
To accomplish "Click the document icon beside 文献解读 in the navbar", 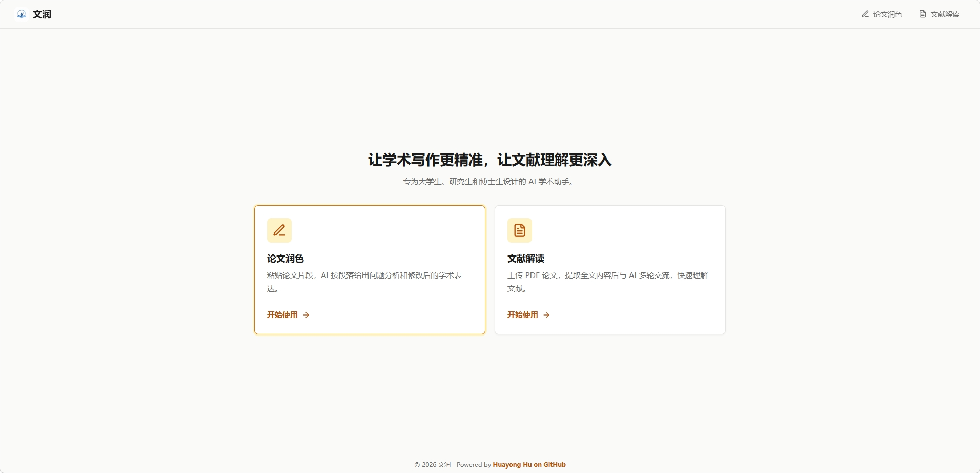I will pyautogui.click(x=923, y=14).
